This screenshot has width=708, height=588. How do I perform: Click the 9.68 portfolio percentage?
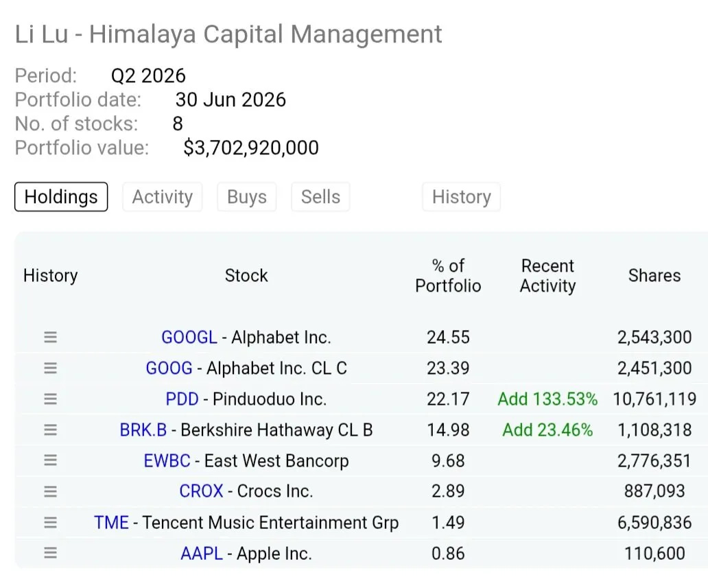[x=448, y=460]
